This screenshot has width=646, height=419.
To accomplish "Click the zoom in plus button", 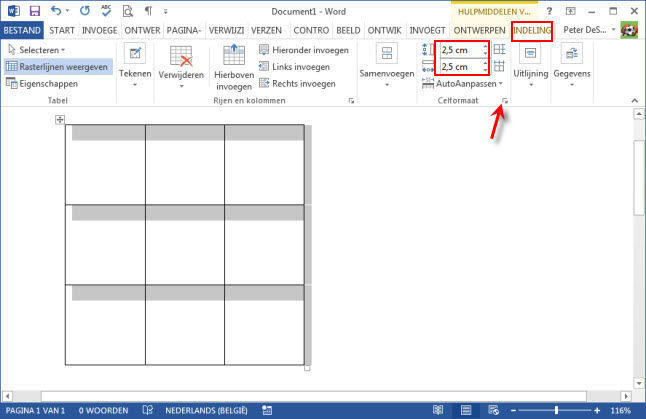I will click(597, 411).
